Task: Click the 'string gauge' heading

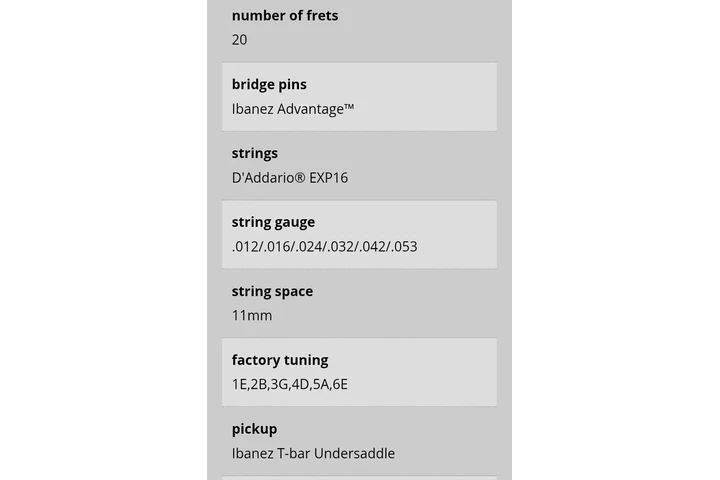Action: coord(273,222)
